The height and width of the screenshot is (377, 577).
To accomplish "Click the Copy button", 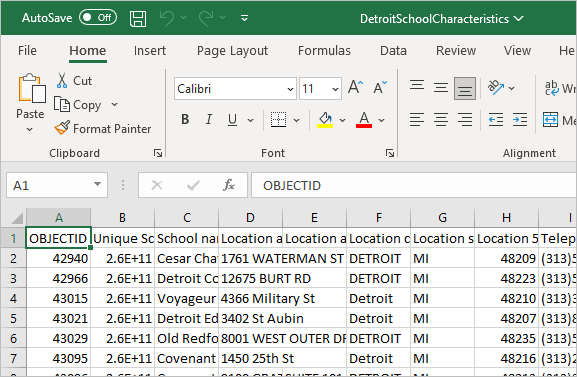I will coord(77,105).
